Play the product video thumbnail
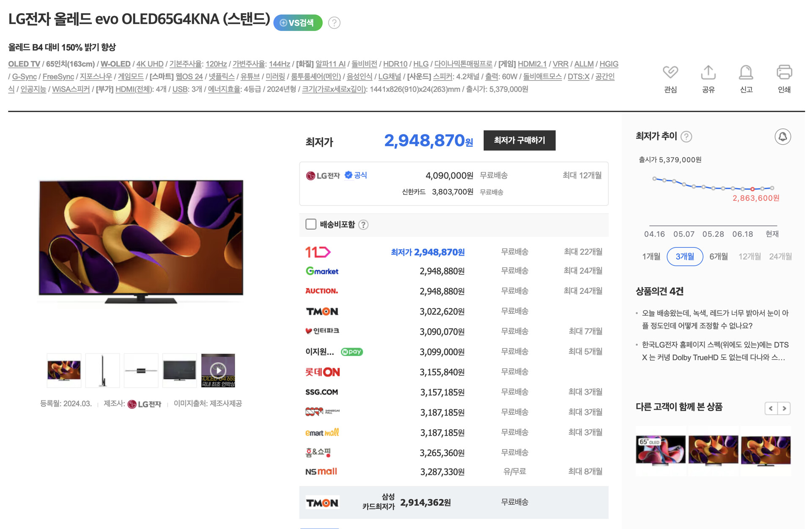 pyautogui.click(x=218, y=370)
